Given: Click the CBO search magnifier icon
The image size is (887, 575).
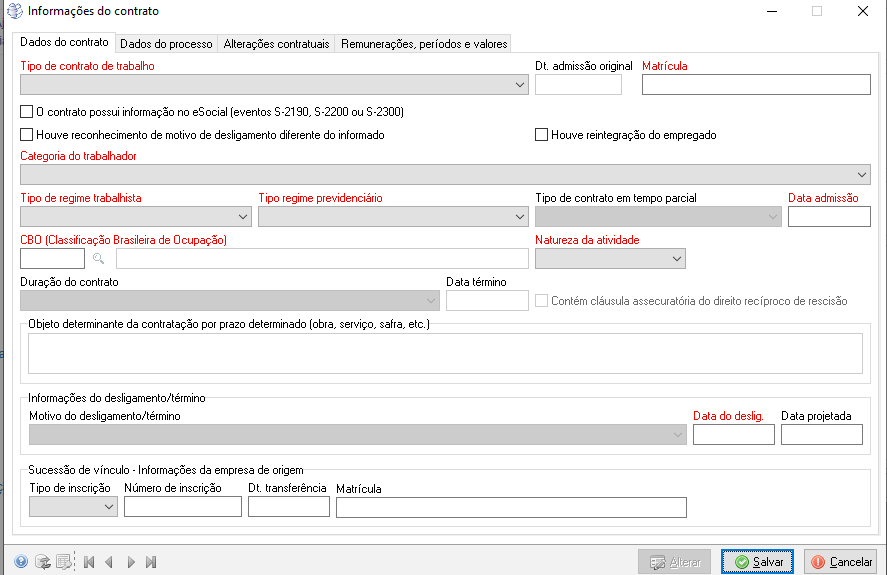Looking at the screenshot, I should (x=99, y=259).
